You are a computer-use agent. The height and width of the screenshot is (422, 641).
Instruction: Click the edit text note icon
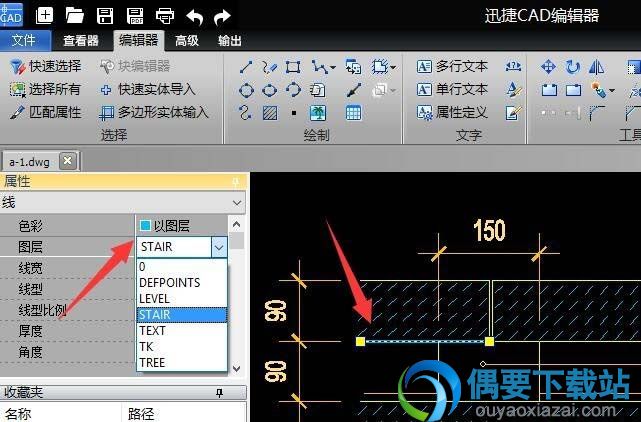(513, 113)
